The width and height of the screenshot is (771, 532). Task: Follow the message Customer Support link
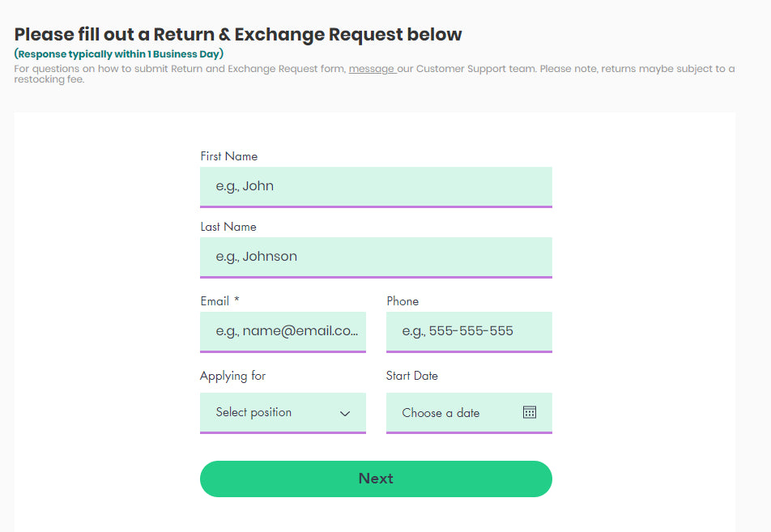click(x=372, y=69)
